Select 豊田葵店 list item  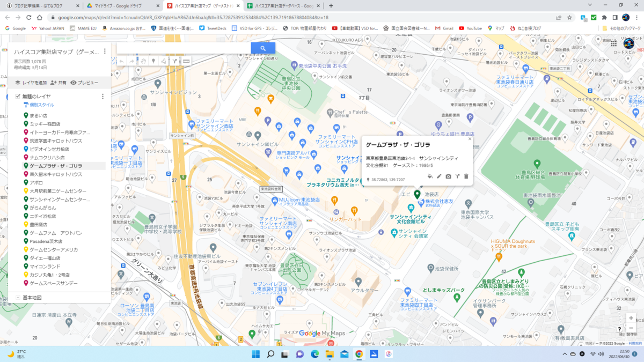click(x=39, y=225)
